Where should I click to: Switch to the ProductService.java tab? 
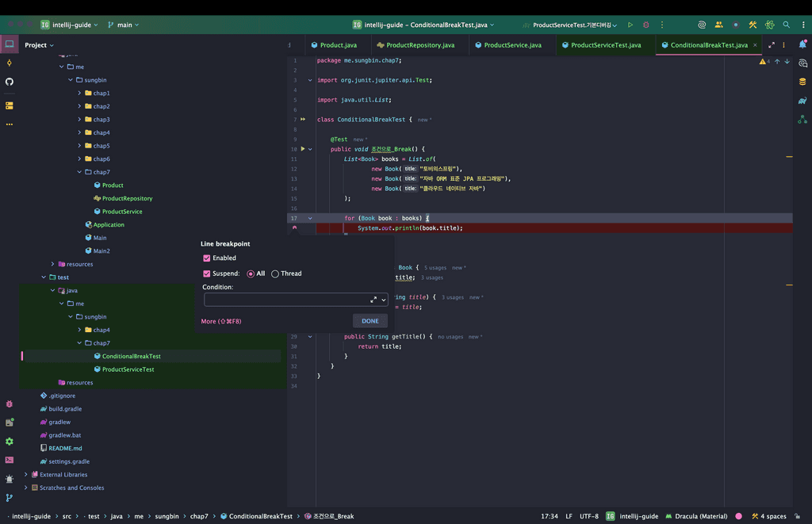(511, 45)
